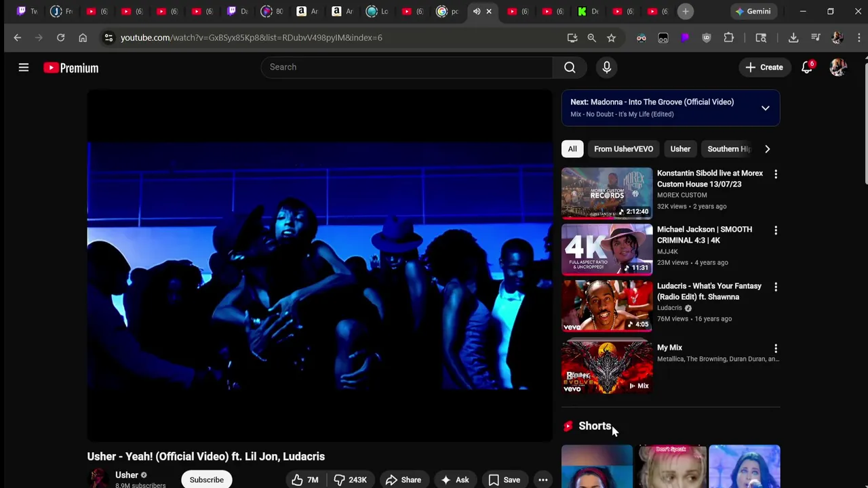This screenshot has width=868, height=488.
Task: Switch to the first Amazon browser tab
Action: tap(307, 12)
